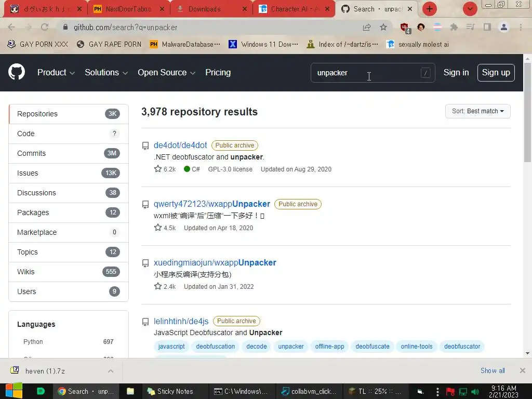
Task: Click the browser address bar URL
Action: (125, 27)
